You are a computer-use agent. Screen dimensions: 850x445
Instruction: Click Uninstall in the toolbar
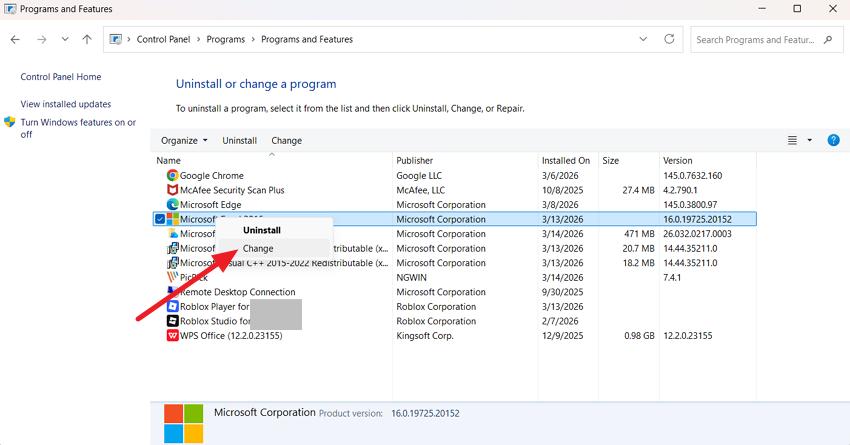tap(239, 140)
